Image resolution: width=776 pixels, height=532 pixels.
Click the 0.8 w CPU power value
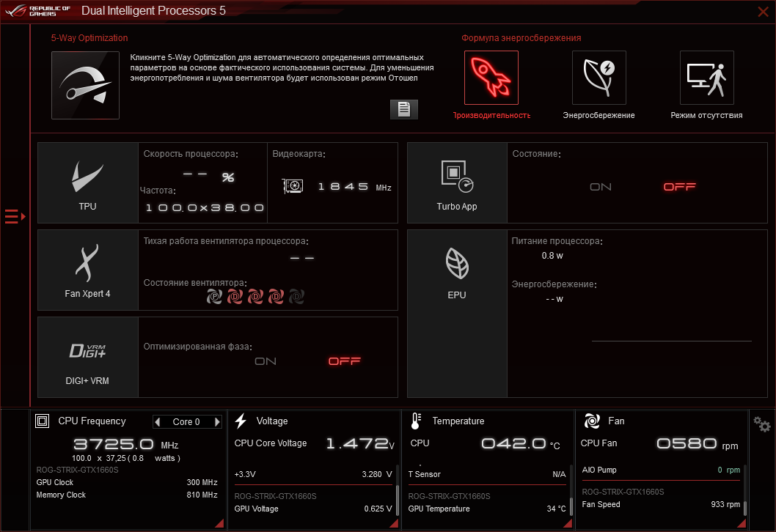point(552,256)
